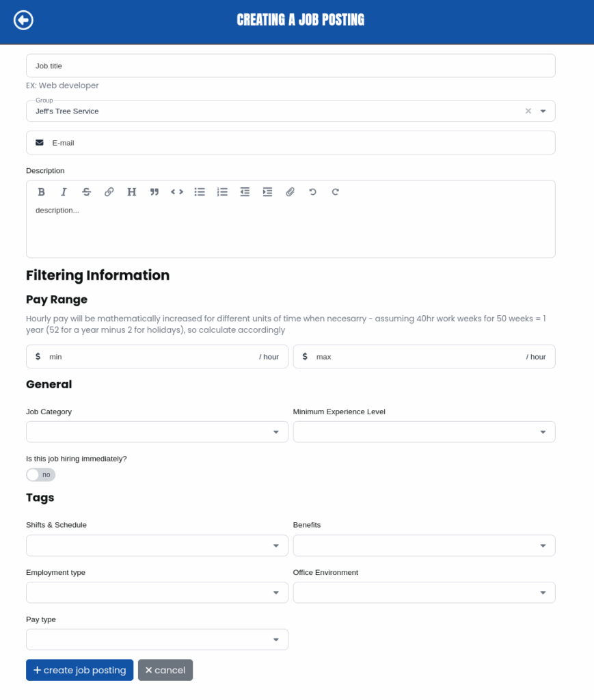This screenshot has height=700, width=594.
Task: Expand the Benefits tag dropdown
Action: 424,546
